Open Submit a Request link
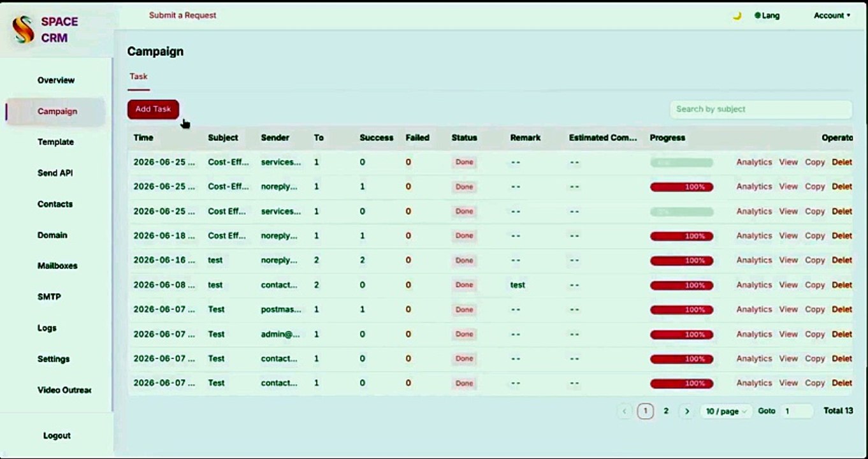 click(182, 15)
